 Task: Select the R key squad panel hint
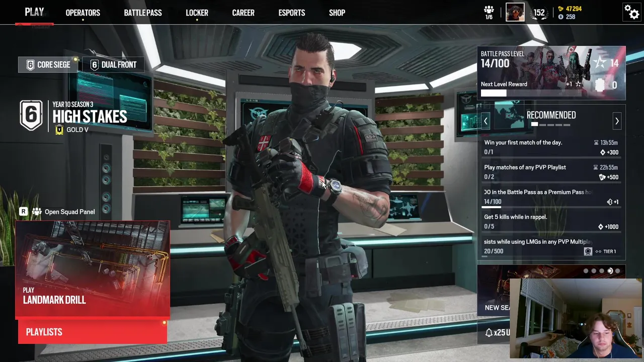[23, 212]
